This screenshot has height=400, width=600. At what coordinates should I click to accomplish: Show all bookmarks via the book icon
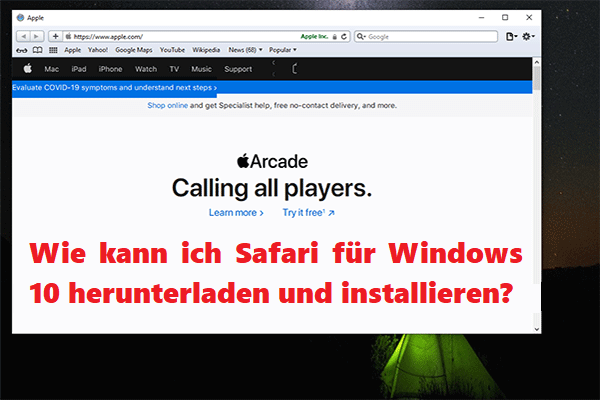[x=38, y=50]
